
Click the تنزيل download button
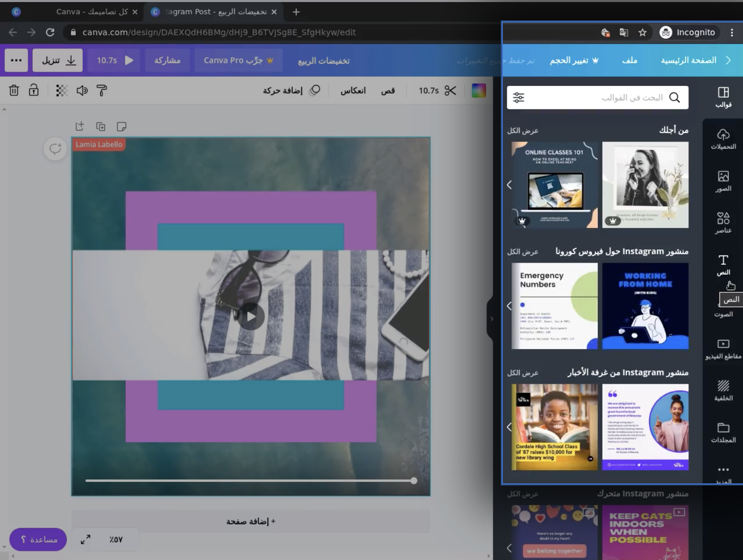58,60
